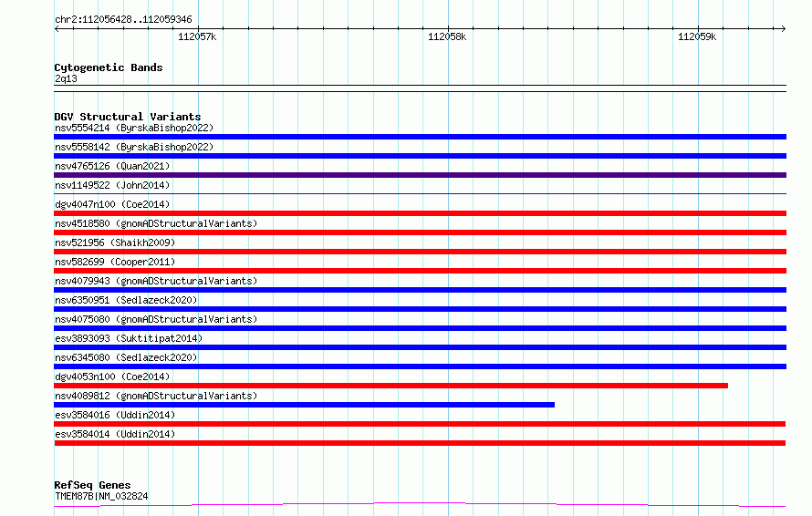Select the blue bar under nsv5558142
Image resolution: width=812 pixels, height=516 pixels.
coord(420,156)
